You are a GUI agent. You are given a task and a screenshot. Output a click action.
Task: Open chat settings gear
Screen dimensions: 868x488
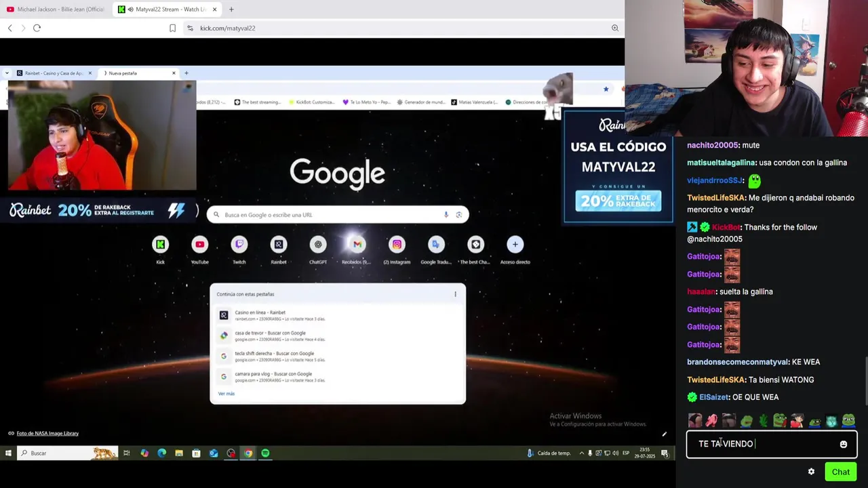[x=811, y=472]
